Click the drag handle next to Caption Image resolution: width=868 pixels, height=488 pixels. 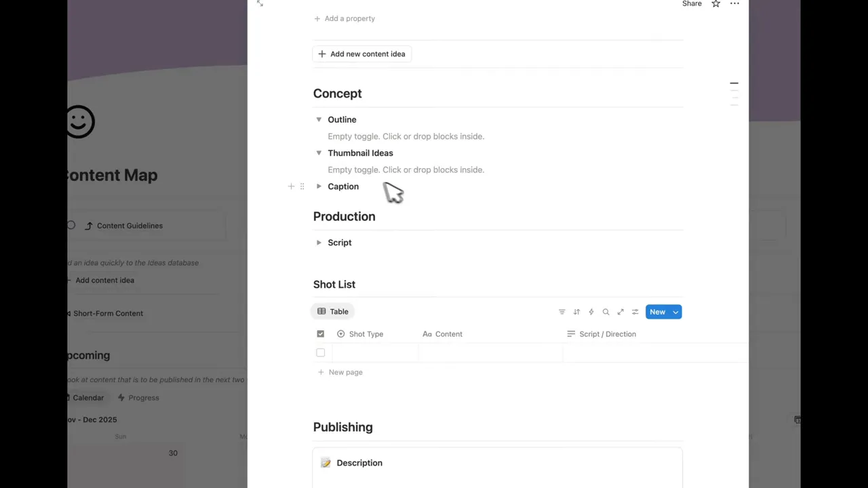(302, 186)
